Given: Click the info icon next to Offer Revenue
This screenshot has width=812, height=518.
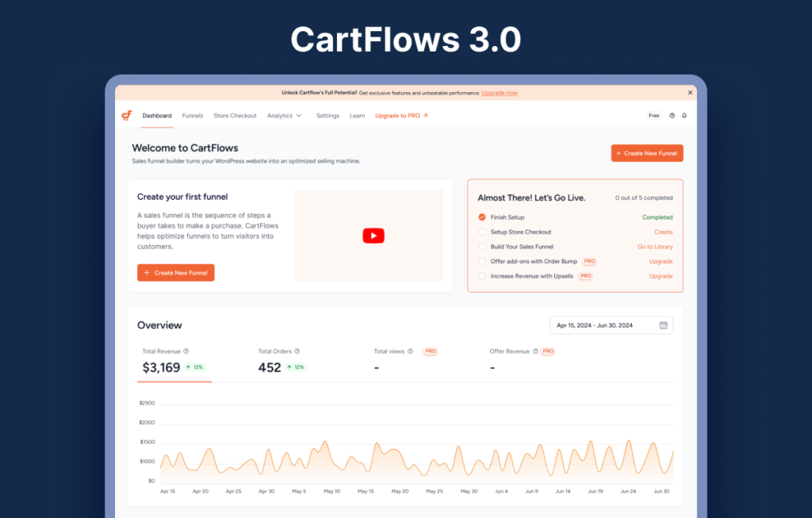Looking at the screenshot, I should 535,351.
